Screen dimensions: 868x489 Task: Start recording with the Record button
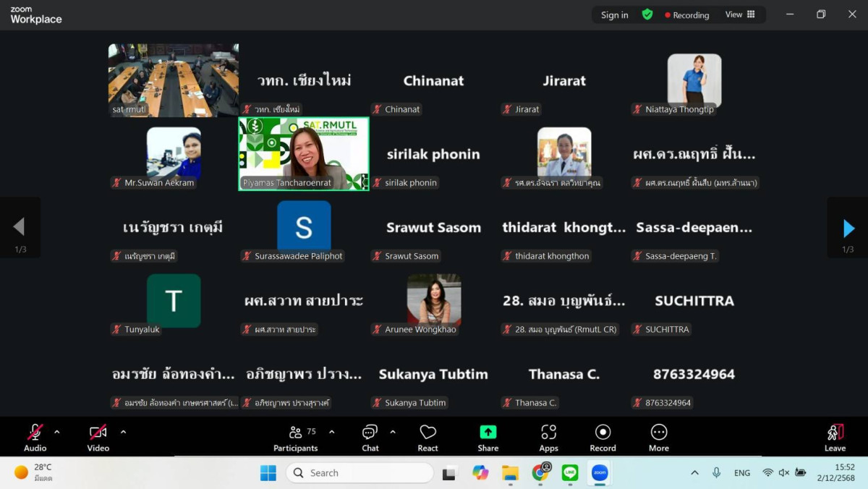click(x=603, y=438)
